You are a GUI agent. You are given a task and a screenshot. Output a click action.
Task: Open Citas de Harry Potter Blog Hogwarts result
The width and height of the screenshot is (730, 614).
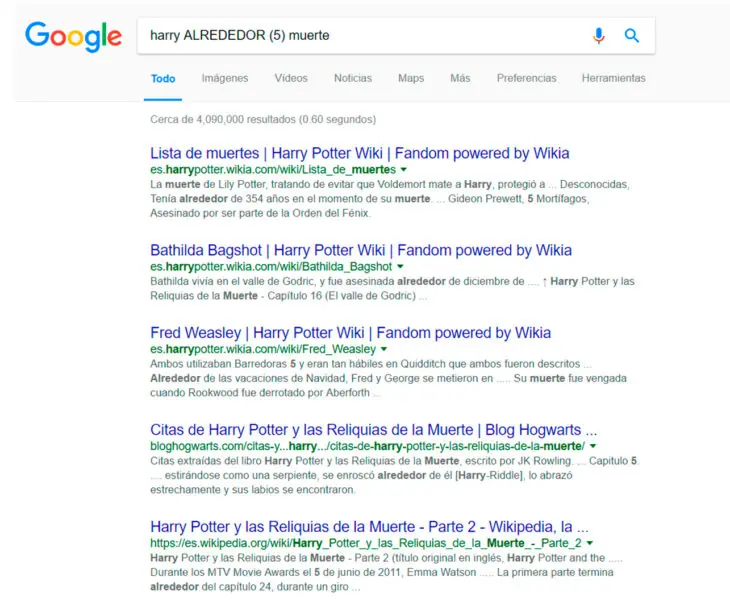click(373, 430)
